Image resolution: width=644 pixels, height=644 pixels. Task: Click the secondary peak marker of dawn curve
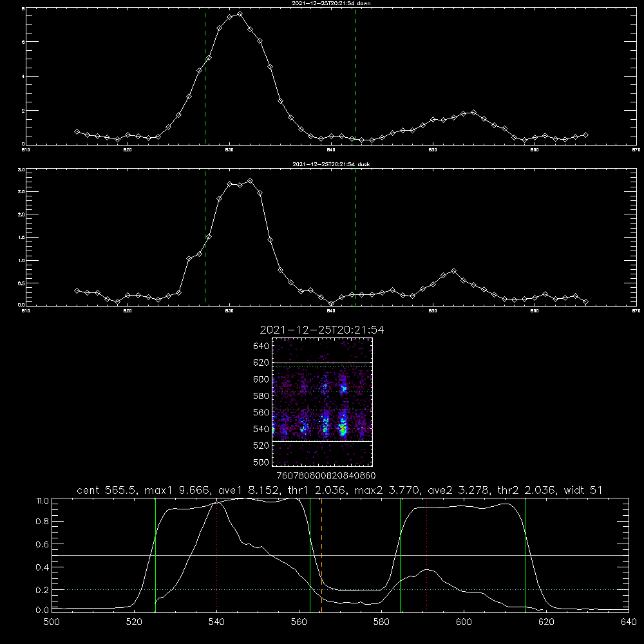pyautogui.click(x=473, y=112)
